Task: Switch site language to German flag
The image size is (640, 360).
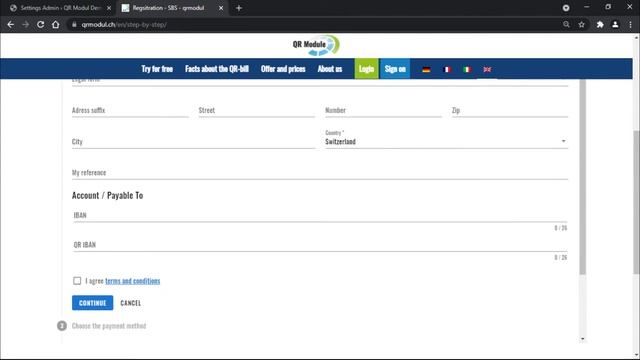Action: pos(426,69)
